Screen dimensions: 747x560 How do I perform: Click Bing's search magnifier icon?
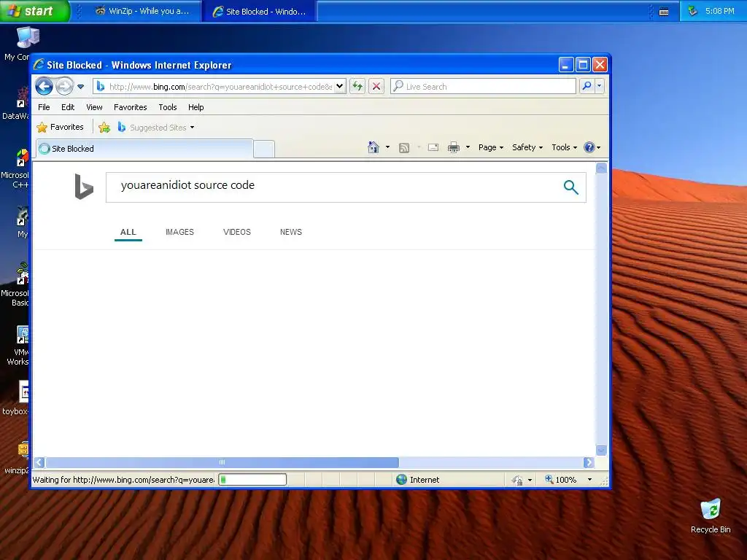[x=570, y=187]
